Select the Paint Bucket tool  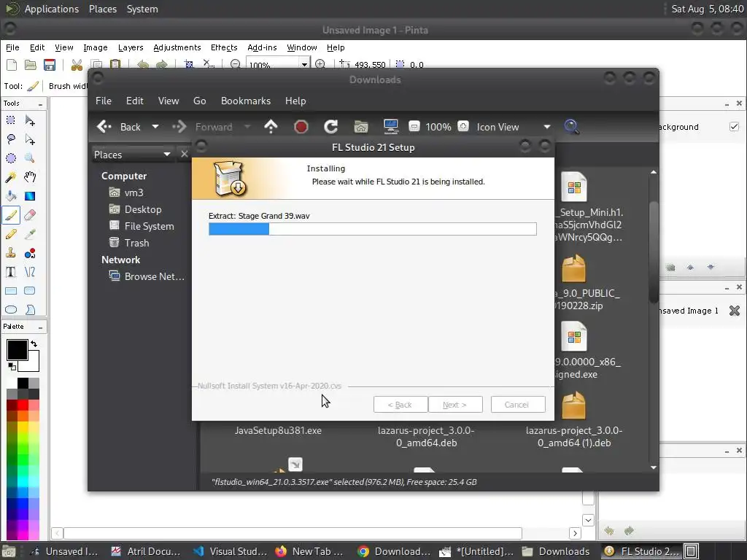click(x=10, y=196)
